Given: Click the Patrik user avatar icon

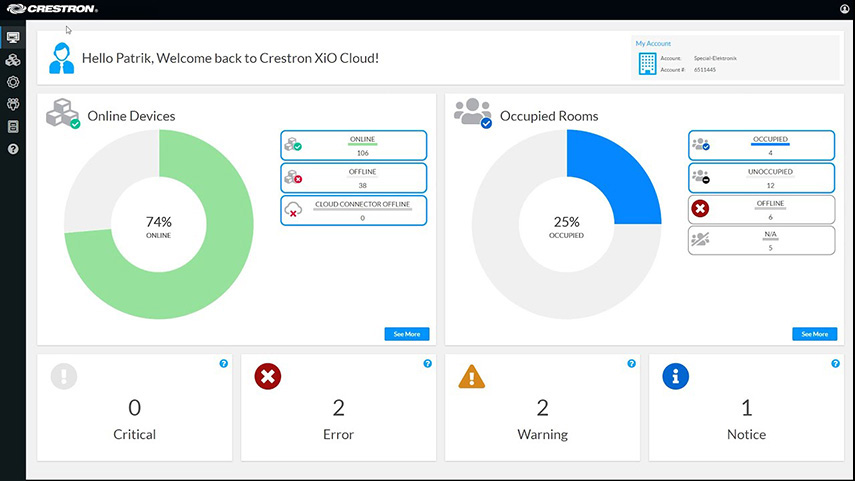Looking at the screenshot, I should click(x=62, y=58).
